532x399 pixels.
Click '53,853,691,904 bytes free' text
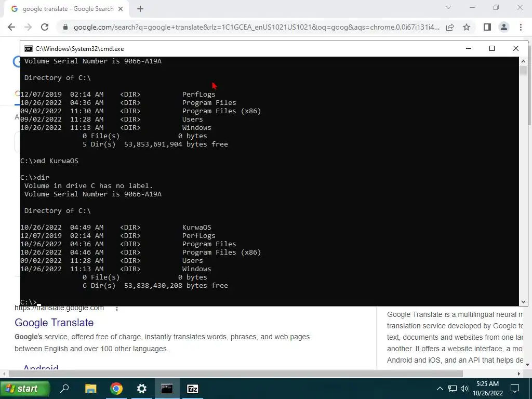point(176,144)
